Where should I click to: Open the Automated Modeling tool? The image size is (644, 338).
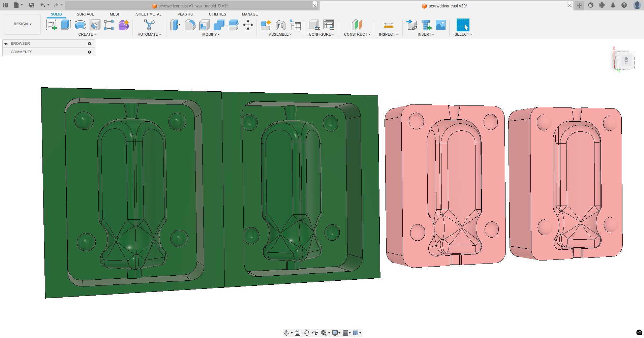coord(149,25)
